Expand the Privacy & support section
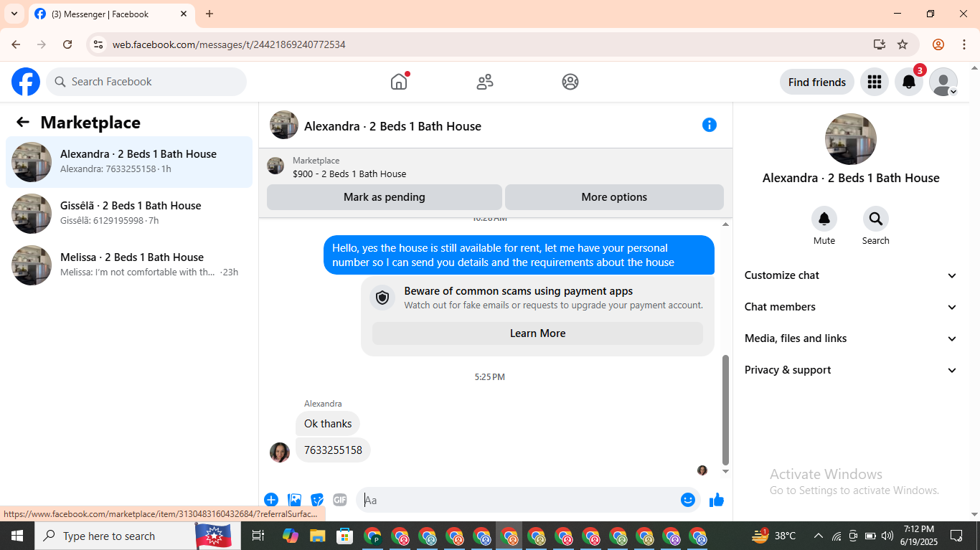Viewport: 980px width, 550px height. [x=851, y=370]
